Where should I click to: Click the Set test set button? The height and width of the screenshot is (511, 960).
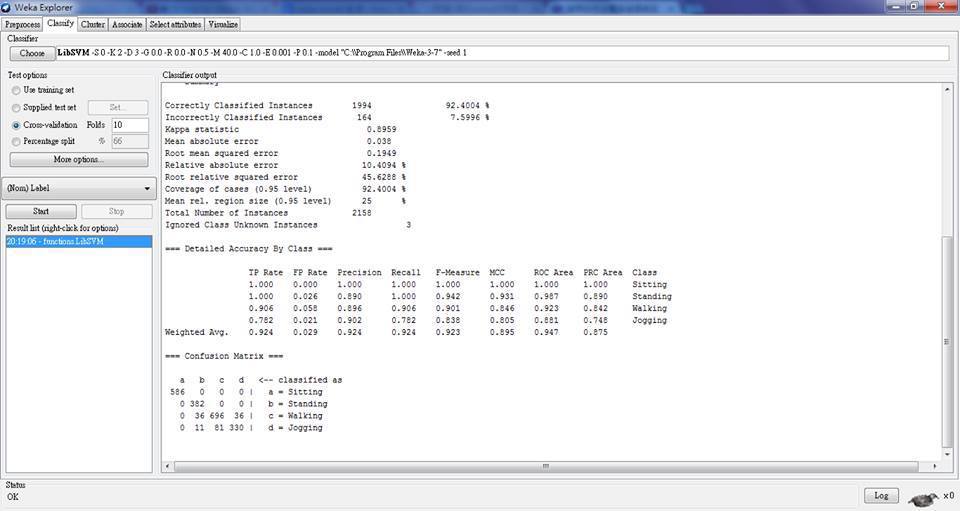pos(118,108)
